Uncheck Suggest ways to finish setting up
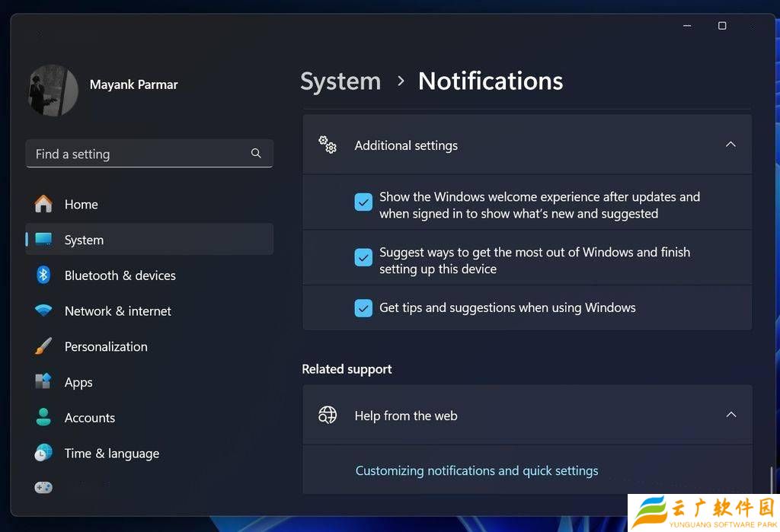780x532 pixels. (x=363, y=258)
